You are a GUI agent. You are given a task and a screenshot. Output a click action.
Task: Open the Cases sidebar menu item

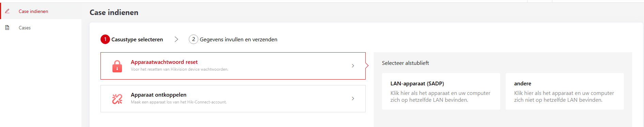(x=41, y=28)
